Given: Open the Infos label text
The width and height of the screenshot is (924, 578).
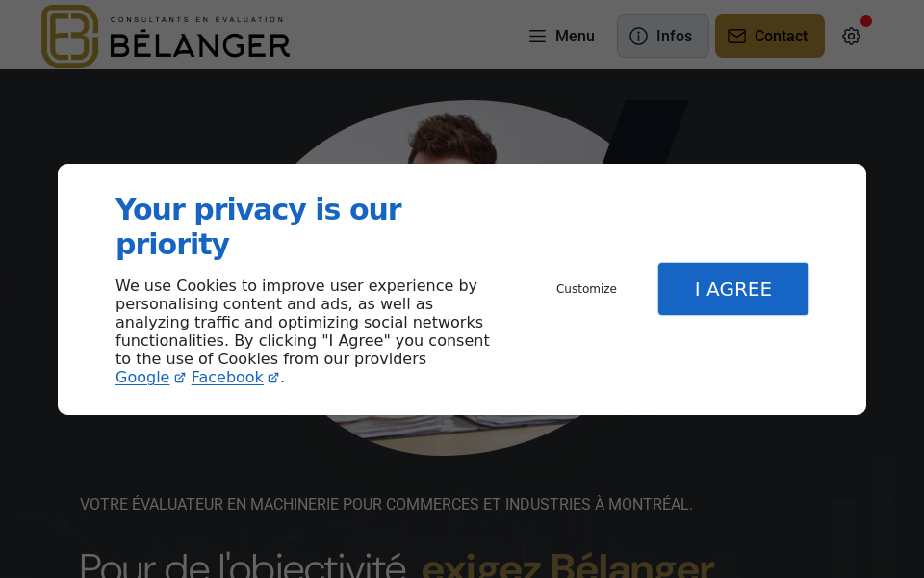Looking at the screenshot, I should click(674, 37).
